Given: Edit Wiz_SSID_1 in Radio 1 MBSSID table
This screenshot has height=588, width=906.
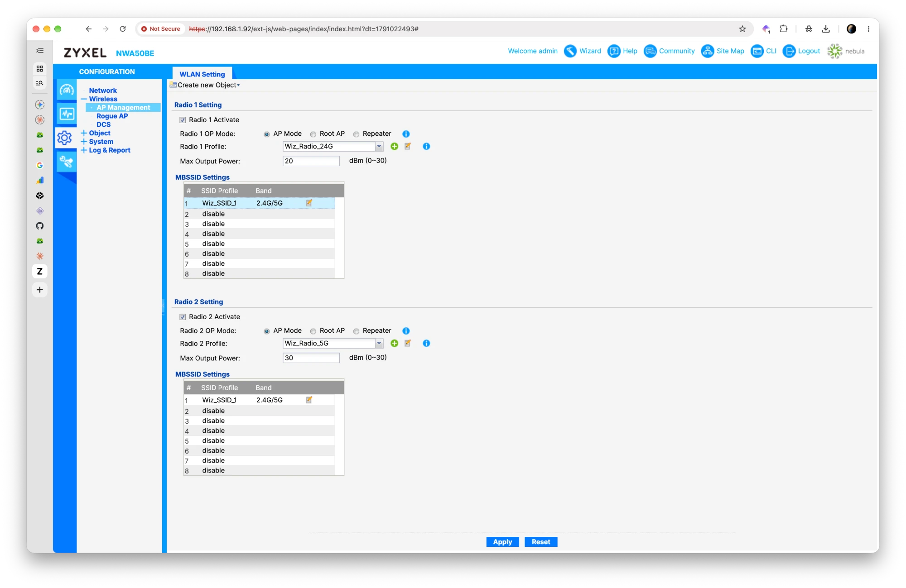Looking at the screenshot, I should tap(309, 203).
